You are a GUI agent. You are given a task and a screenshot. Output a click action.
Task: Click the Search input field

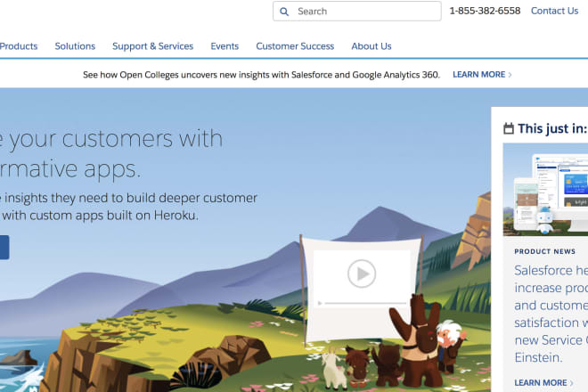click(x=357, y=12)
